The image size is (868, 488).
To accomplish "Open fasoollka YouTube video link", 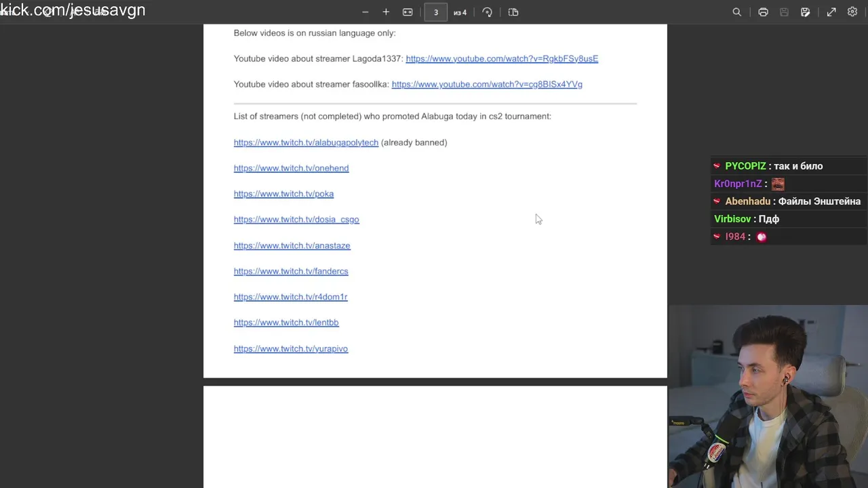I will [x=487, y=85].
